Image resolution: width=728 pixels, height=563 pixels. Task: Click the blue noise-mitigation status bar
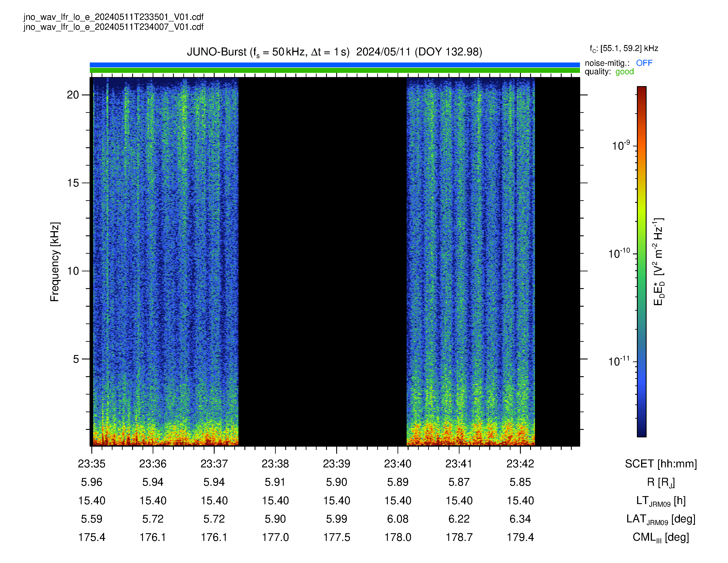tap(335, 65)
